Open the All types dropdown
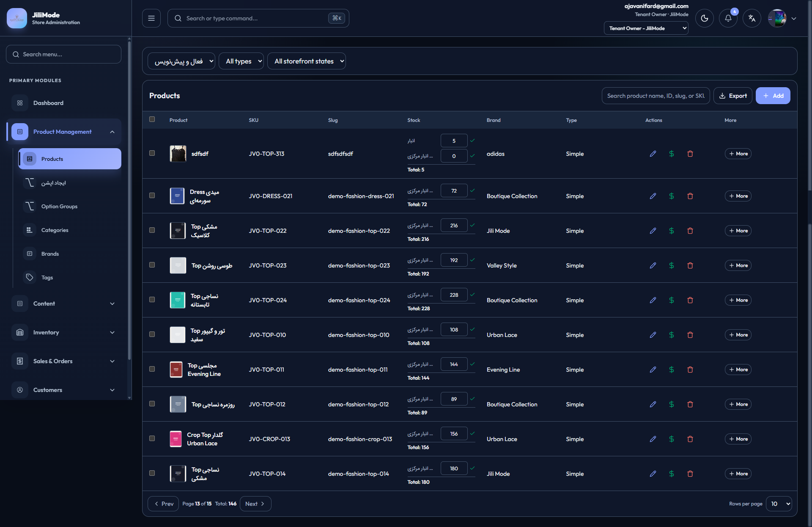The height and width of the screenshot is (527, 812). (x=241, y=61)
